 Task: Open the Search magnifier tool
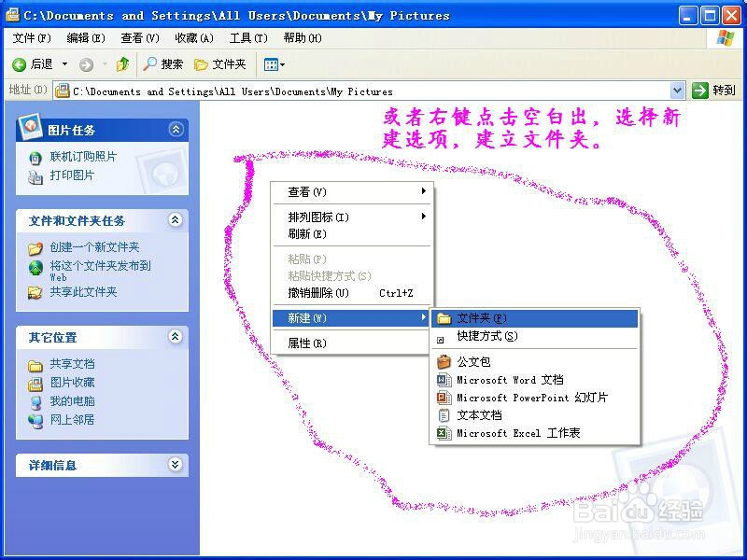pos(162,64)
